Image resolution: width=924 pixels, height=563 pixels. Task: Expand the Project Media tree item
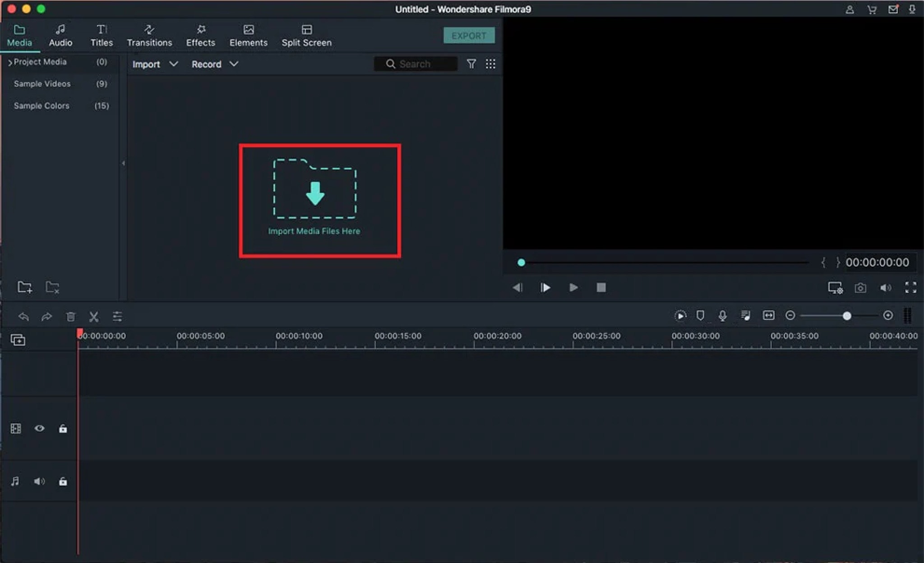pos(10,62)
